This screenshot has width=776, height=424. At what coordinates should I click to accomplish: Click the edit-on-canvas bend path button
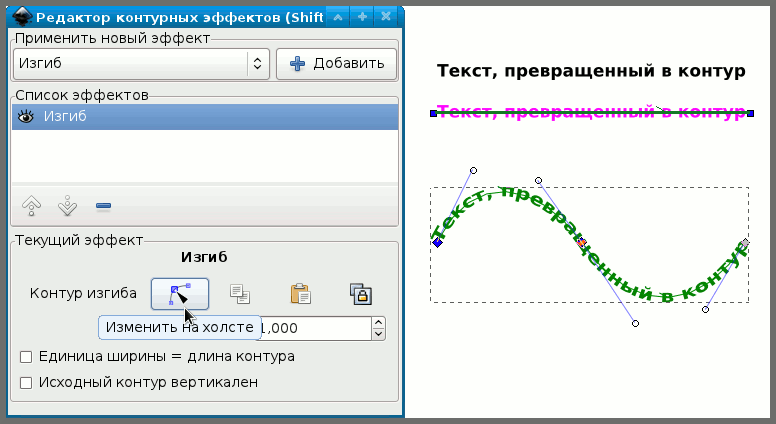click(180, 293)
